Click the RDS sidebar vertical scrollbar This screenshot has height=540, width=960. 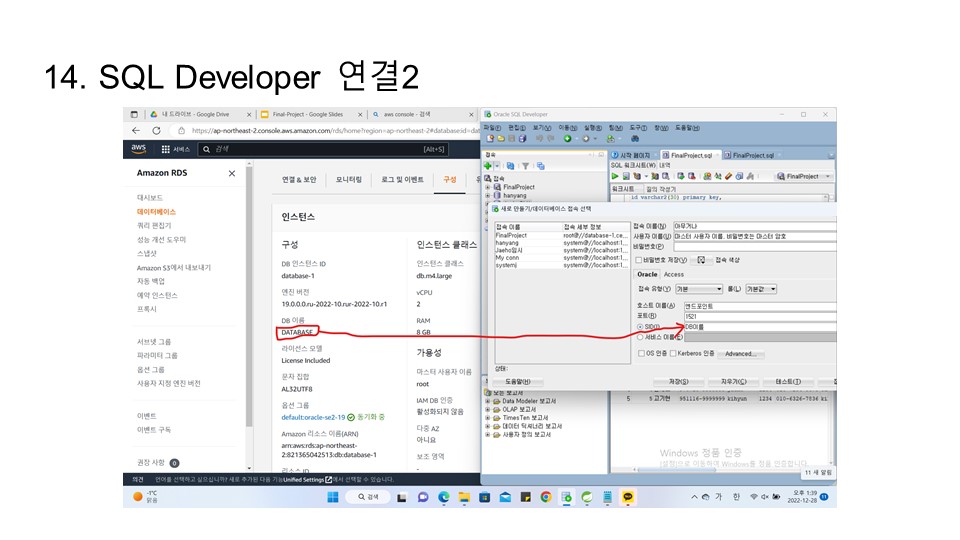pyautogui.click(x=249, y=294)
